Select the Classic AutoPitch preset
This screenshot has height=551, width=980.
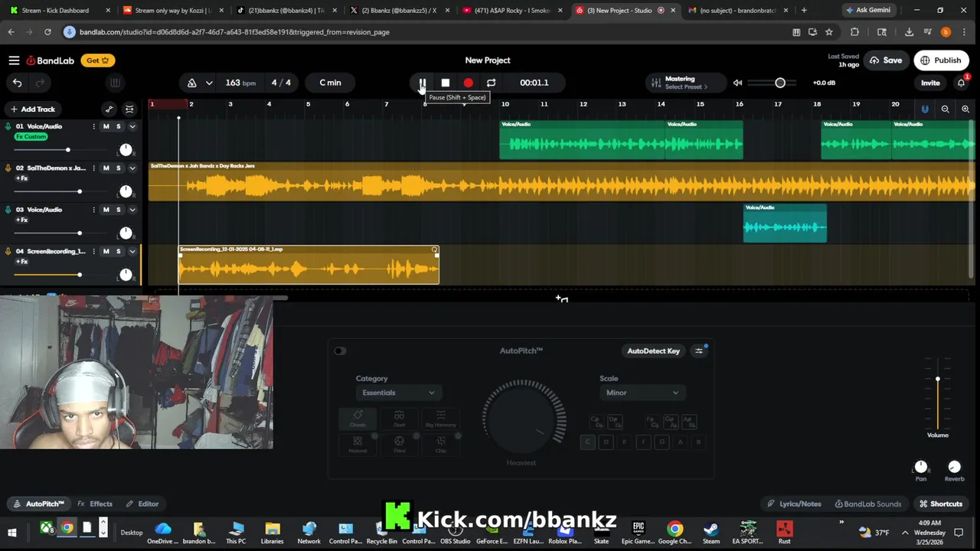358,419
